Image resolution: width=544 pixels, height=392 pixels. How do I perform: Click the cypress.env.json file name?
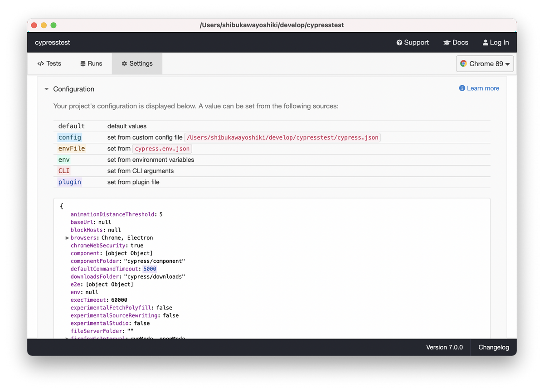162,149
